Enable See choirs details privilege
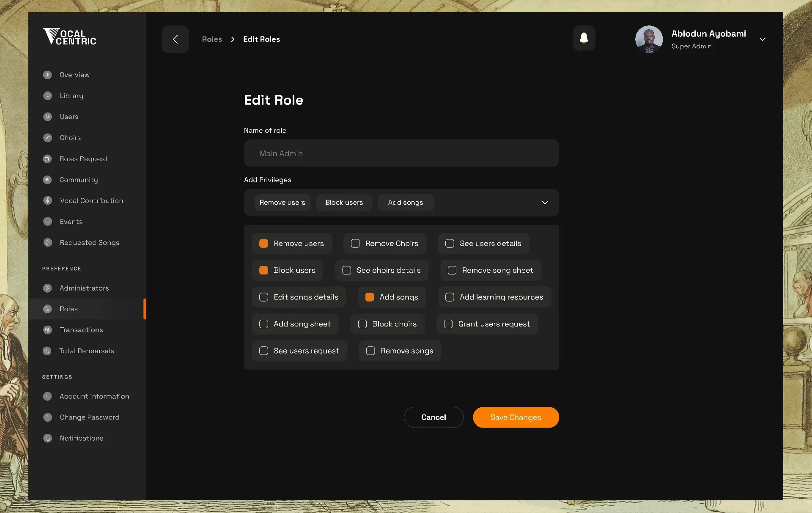812x513 pixels. [x=346, y=270]
